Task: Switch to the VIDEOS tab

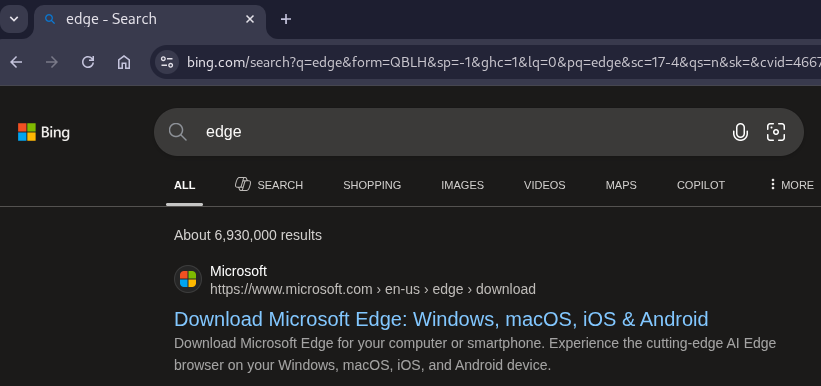Action: 545,185
